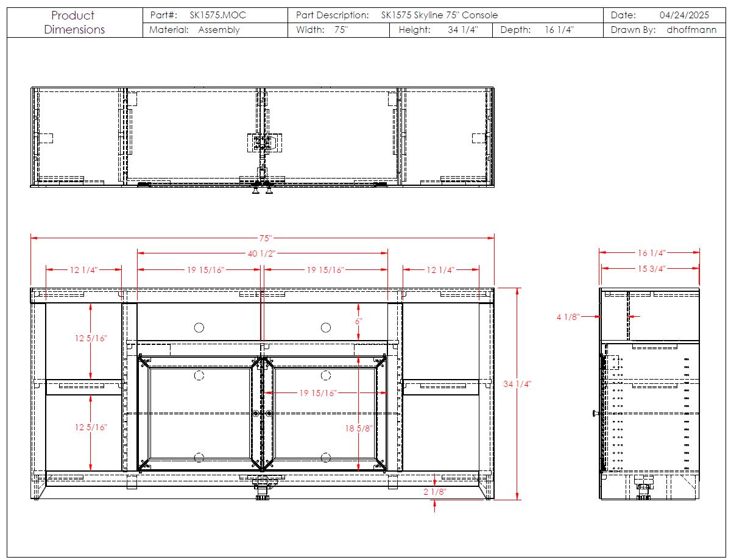Select the upper 12 5/16" shelf dimension
Image resolution: width=731 pixels, height=560 pixels.
pyautogui.click(x=91, y=338)
